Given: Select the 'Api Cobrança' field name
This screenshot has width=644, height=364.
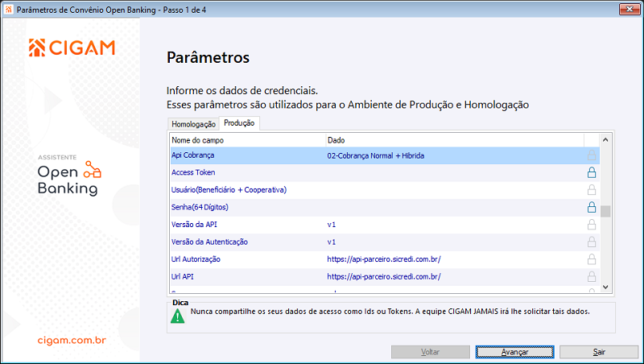Looking at the screenshot, I should click(193, 155).
